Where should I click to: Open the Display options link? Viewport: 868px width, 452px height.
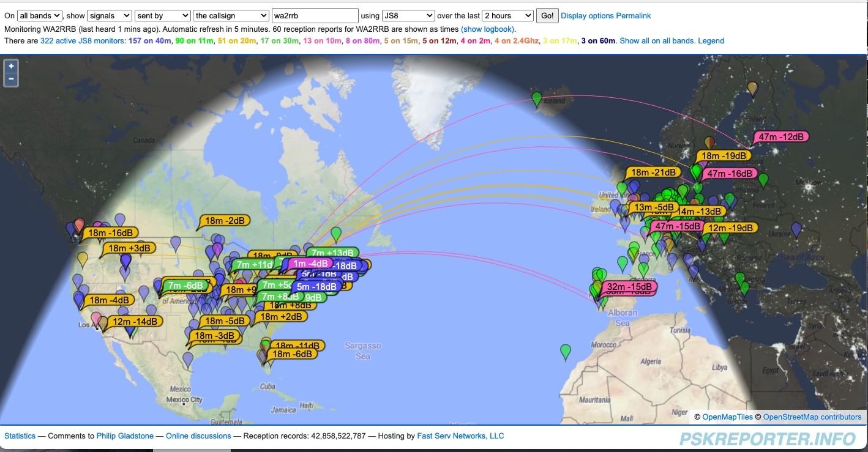click(x=587, y=16)
